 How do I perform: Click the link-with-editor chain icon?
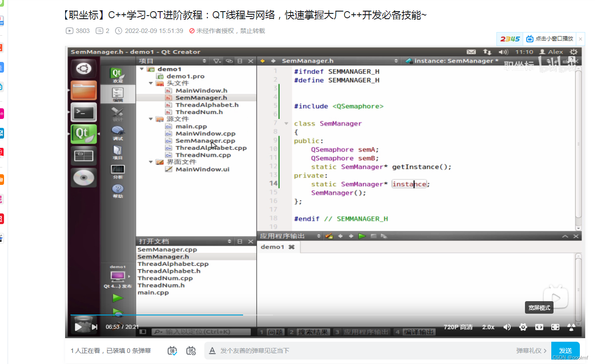(229, 61)
